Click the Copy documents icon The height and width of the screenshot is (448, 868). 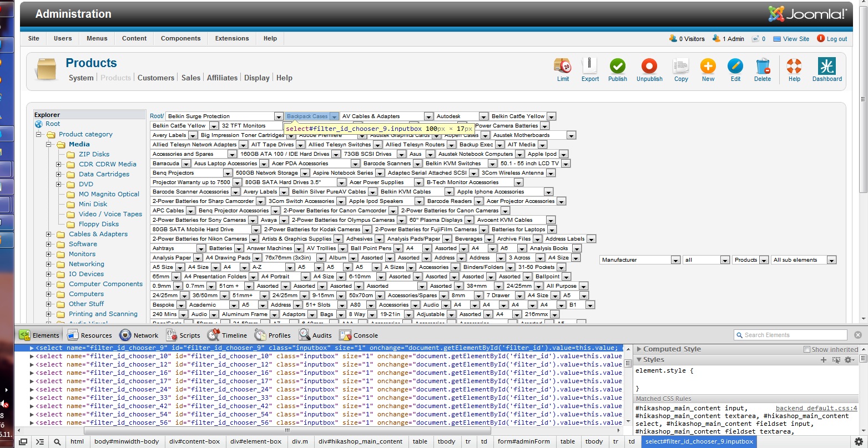681,66
